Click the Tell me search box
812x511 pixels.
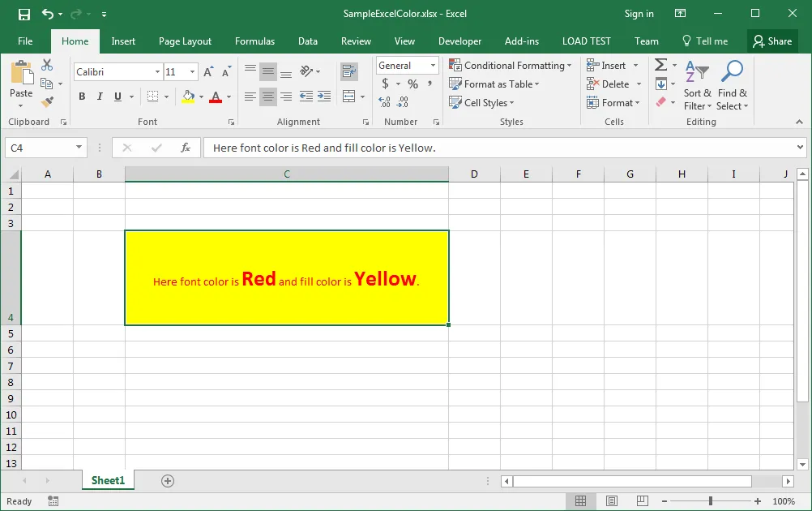point(705,41)
